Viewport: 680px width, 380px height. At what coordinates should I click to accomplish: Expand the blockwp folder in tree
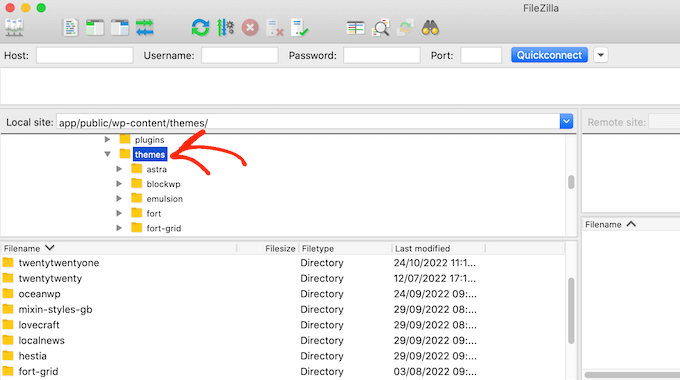(119, 183)
